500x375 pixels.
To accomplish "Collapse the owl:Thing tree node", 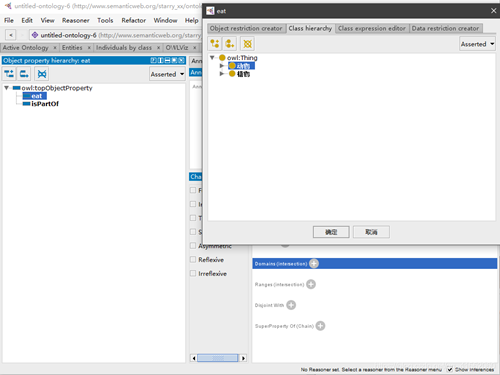I will pos(212,58).
